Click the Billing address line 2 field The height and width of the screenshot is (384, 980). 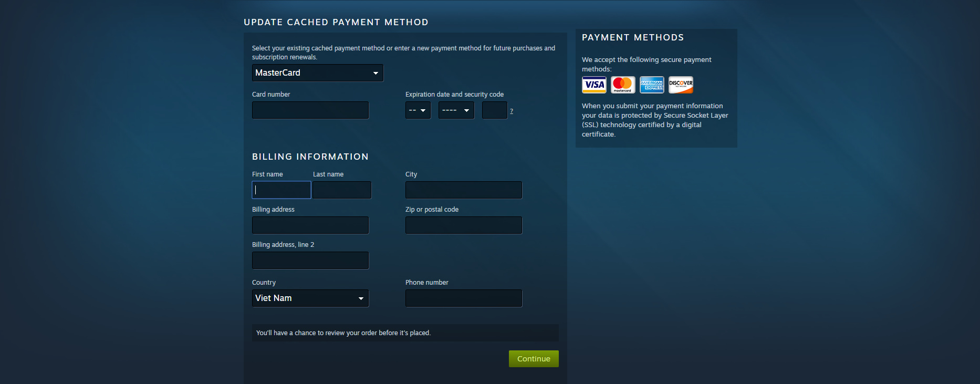click(310, 261)
